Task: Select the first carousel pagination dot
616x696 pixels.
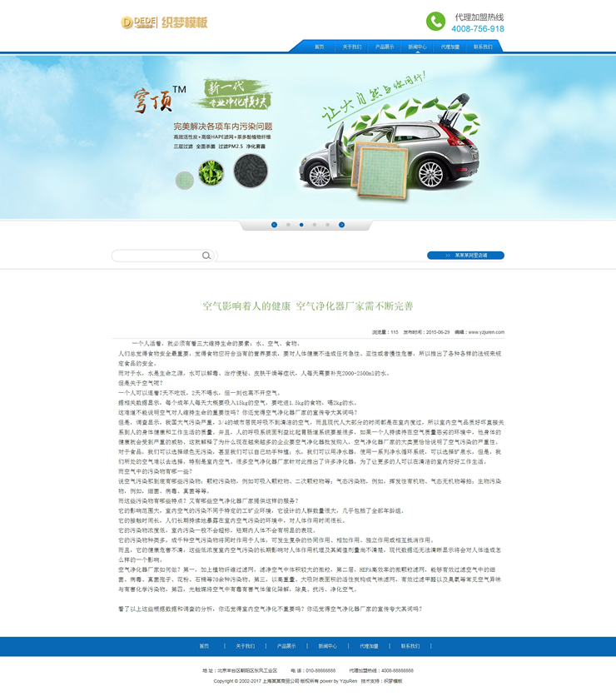Action: [288, 225]
